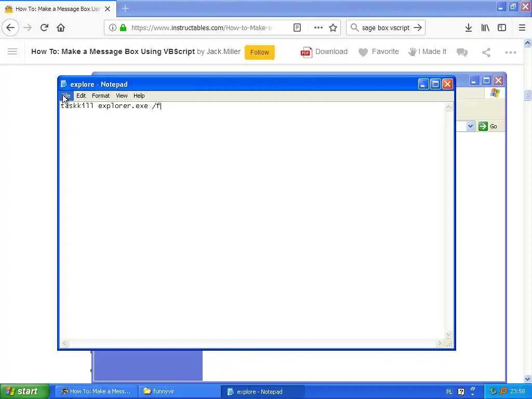The width and height of the screenshot is (532, 399).
Task: Open Notepad Edit menu
Action: pos(81,96)
